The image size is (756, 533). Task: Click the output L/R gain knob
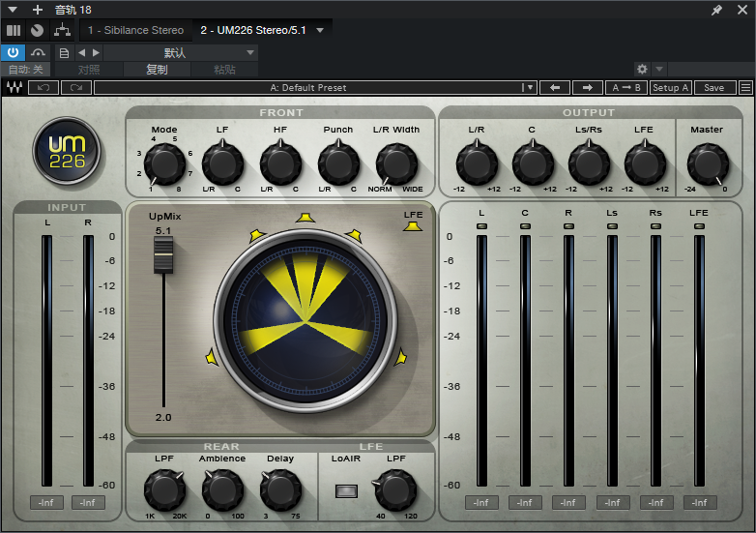477,163
